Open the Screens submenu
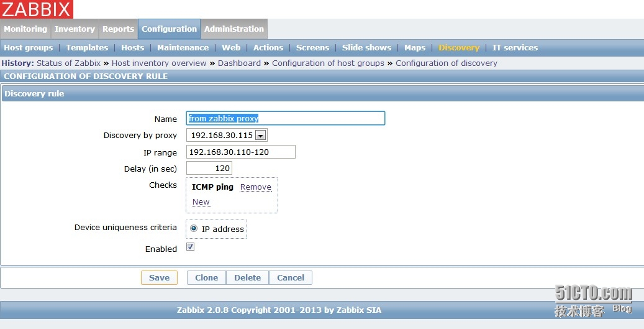The image size is (644, 329). pyautogui.click(x=312, y=48)
